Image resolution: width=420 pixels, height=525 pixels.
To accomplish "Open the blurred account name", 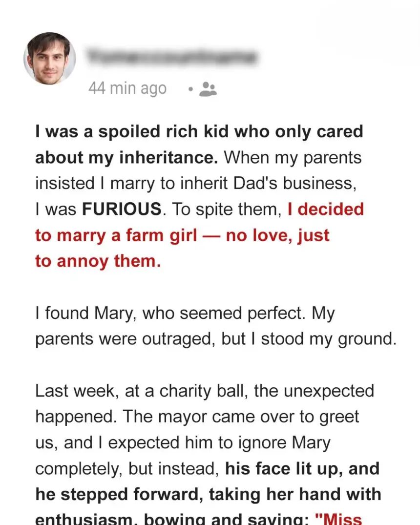I will 171,57.
